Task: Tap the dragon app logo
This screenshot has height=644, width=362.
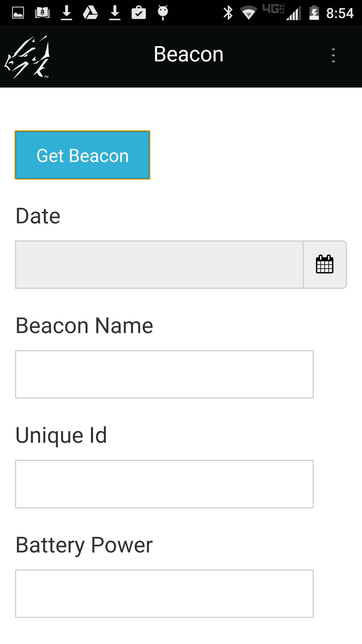Action: pos(27,57)
